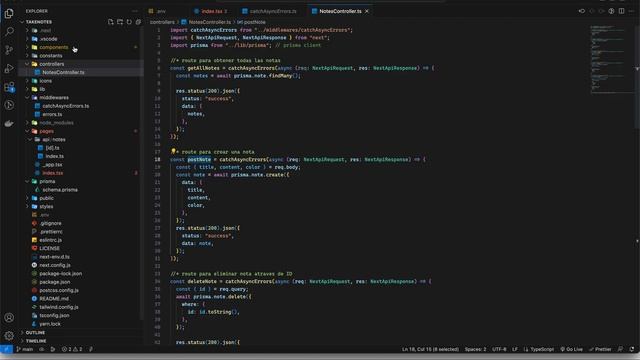The image size is (640, 360).
Task: Expand the components folder
Action: [x=53, y=47]
